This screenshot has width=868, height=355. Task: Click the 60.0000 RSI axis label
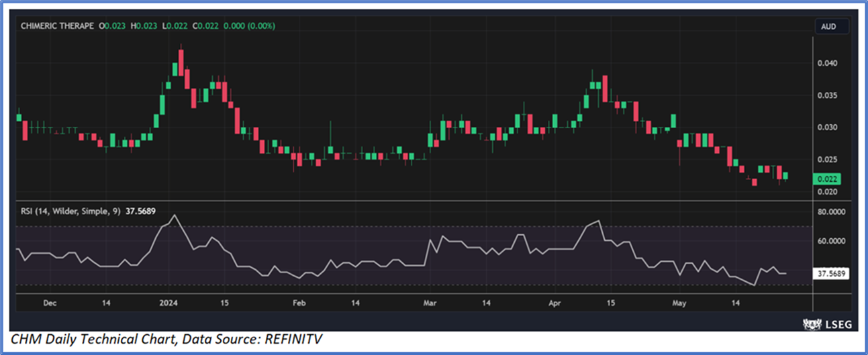[x=830, y=241]
